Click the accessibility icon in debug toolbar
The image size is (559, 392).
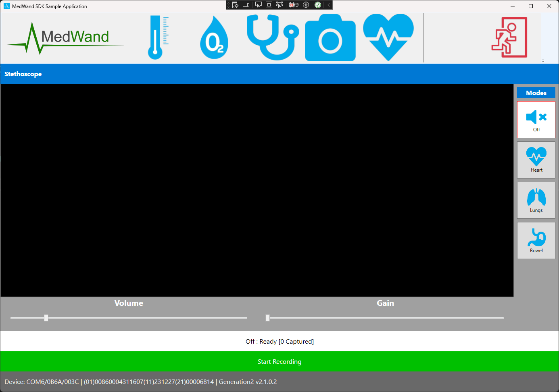[x=306, y=5]
